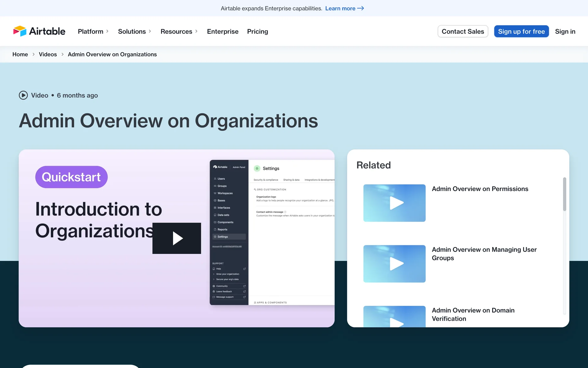Open the Managing User Groups video thumbnail
Image resolution: width=588 pixels, height=368 pixels.
click(394, 264)
